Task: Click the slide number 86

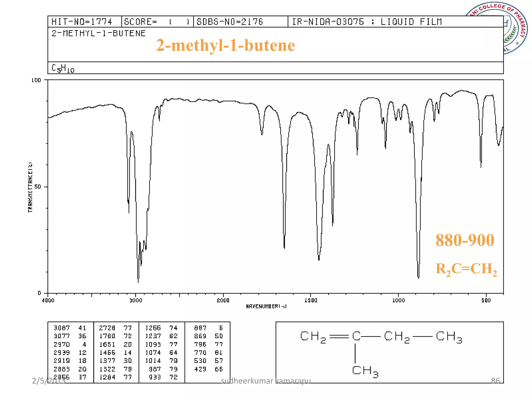Action: (495, 381)
